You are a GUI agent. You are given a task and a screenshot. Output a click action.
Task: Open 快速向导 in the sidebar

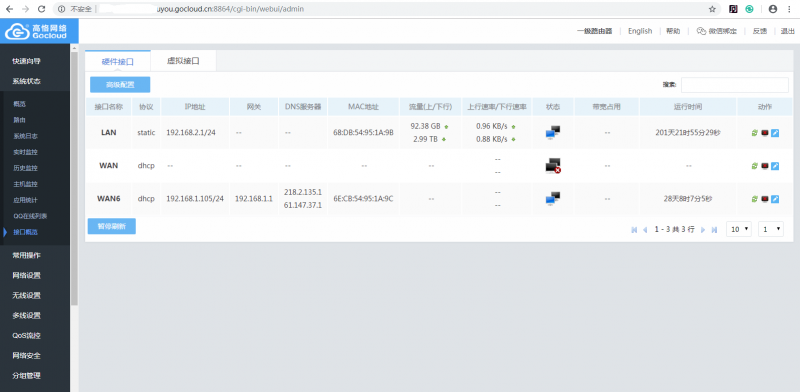27,61
